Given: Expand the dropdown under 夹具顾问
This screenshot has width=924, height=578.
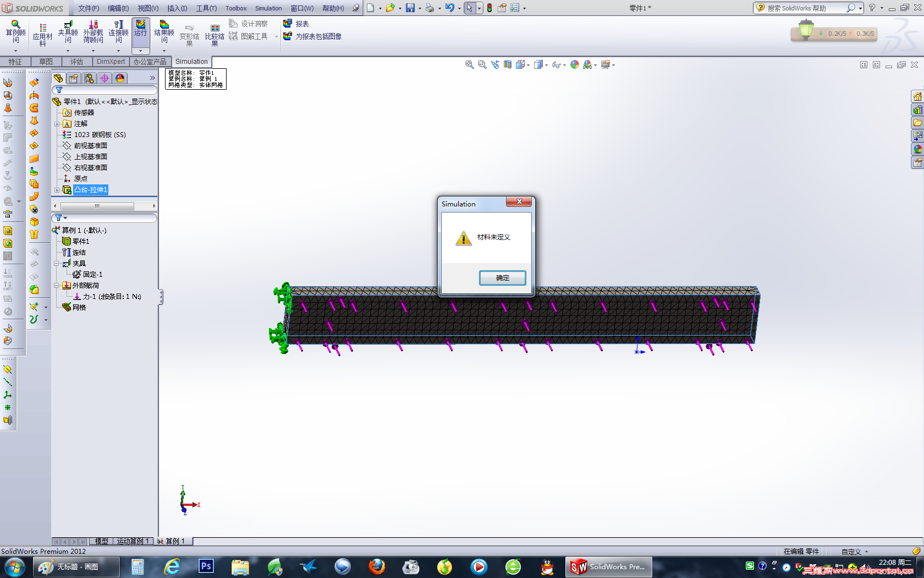Looking at the screenshot, I should (68, 51).
